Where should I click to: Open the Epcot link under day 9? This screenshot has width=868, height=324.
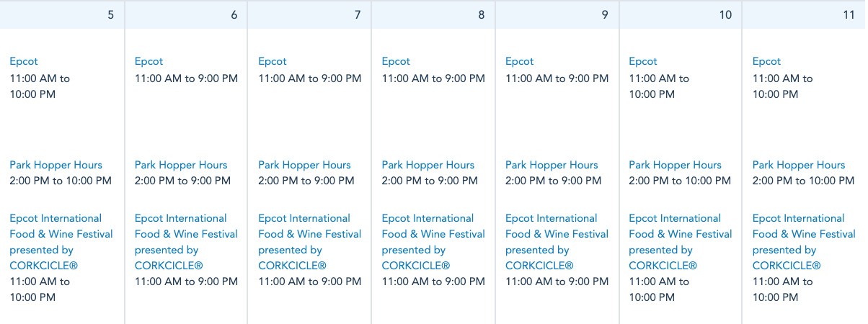coord(520,62)
